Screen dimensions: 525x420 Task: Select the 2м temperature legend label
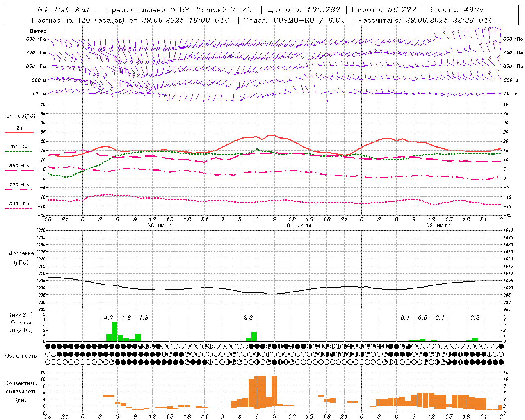click(x=19, y=128)
